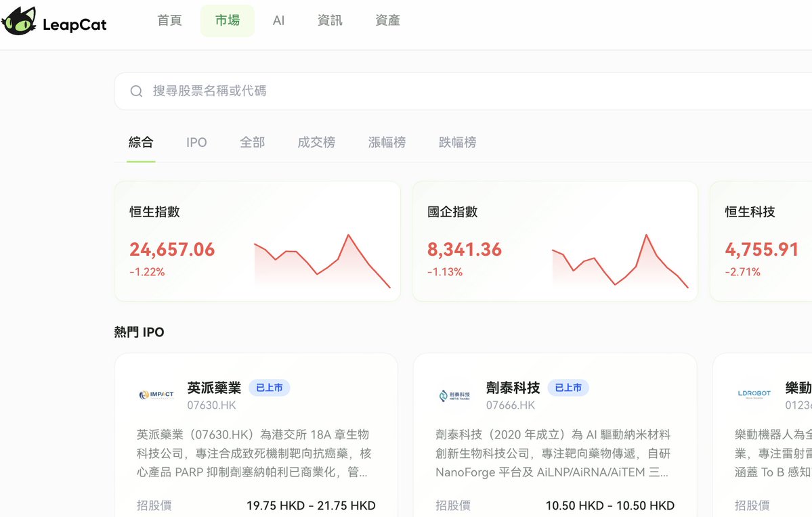Focus the stock name or code search field
812x517 pixels.
tap(463, 91)
